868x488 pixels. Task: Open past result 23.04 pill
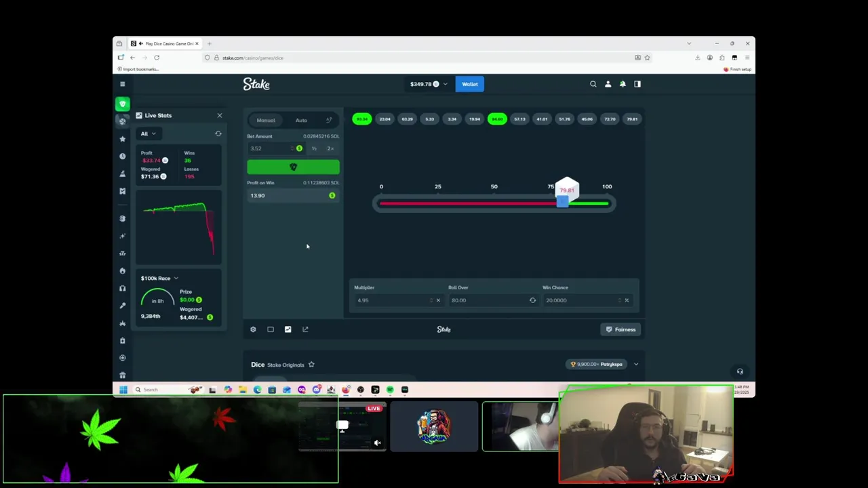point(384,119)
